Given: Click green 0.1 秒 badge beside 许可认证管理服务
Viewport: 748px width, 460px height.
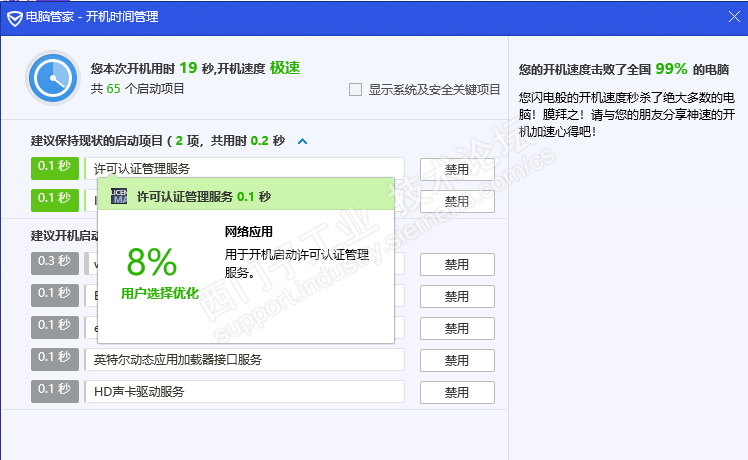Looking at the screenshot, I should pyautogui.click(x=55, y=168).
